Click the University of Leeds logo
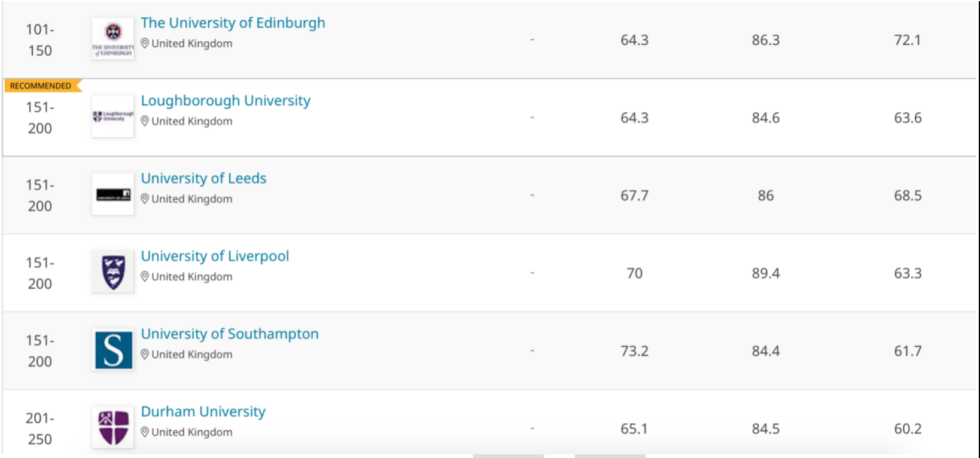The width and height of the screenshot is (980, 458). tap(113, 194)
